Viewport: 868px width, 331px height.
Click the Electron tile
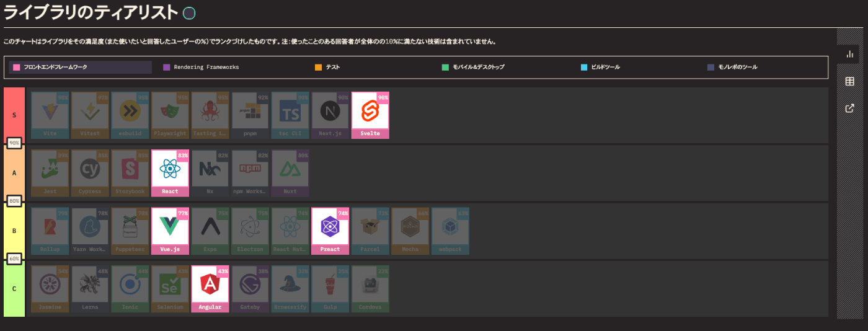[x=250, y=231]
